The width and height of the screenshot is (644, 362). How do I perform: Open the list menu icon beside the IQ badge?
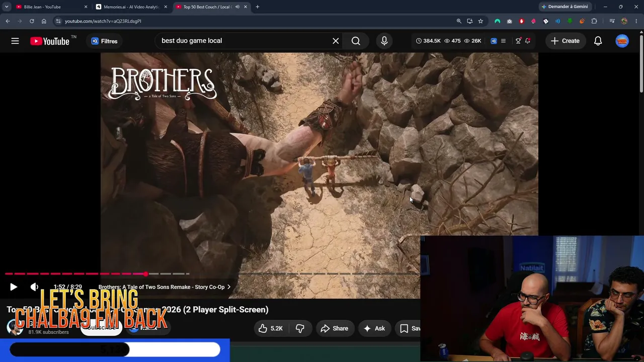[503, 41]
